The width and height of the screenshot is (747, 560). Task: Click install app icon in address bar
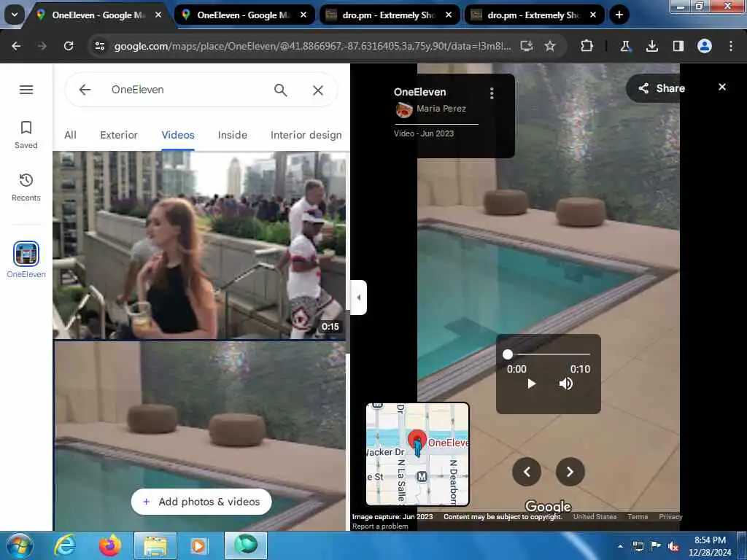527,46
